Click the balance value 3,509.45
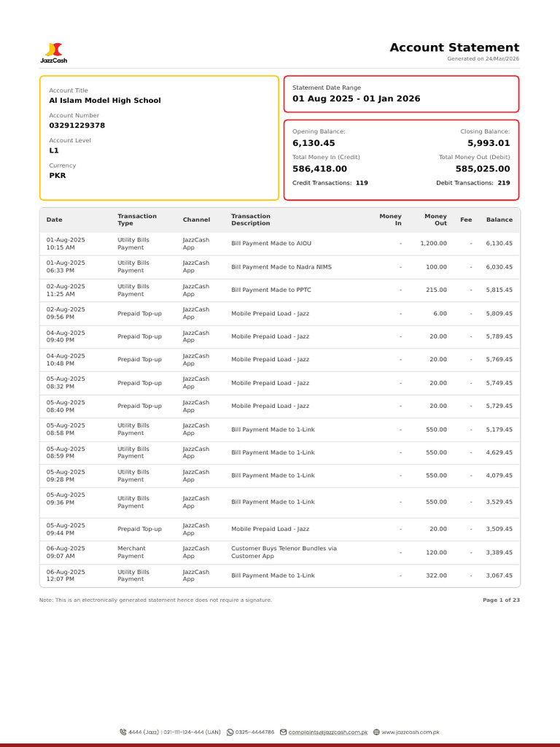560x747 pixels. click(499, 529)
